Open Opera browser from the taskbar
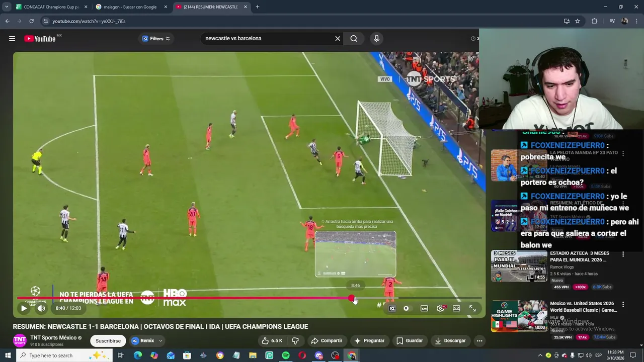Screen dimensions: 644x362 point(302,355)
